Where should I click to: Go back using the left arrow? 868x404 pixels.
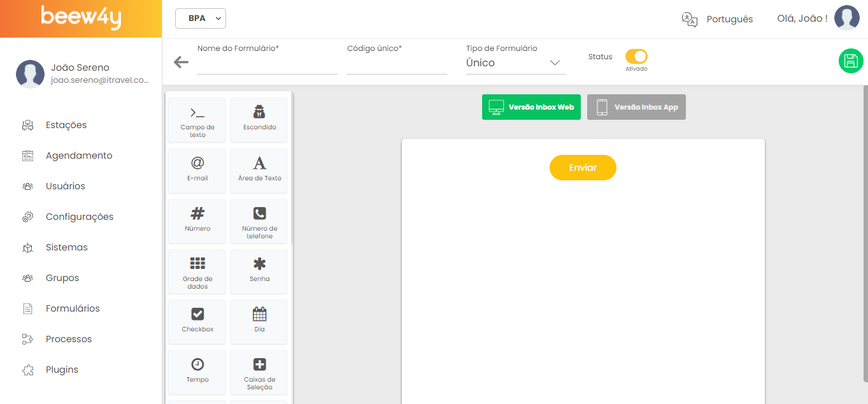(181, 62)
